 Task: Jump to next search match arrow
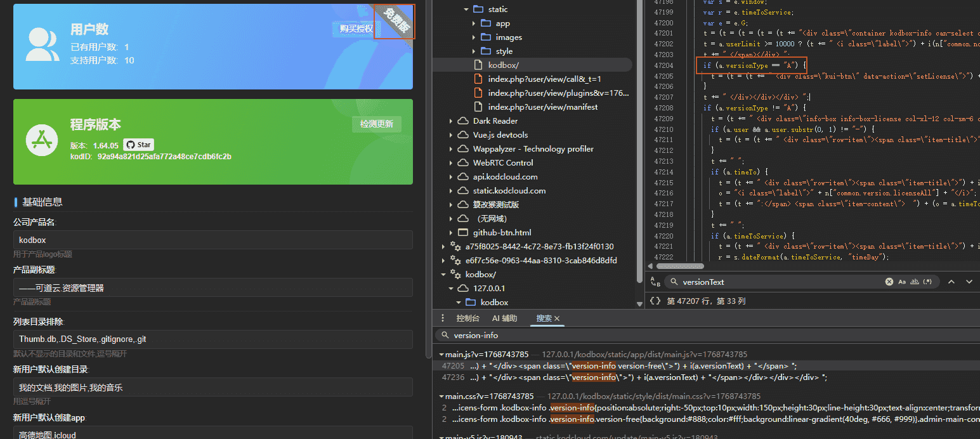(x=969, y=282)
